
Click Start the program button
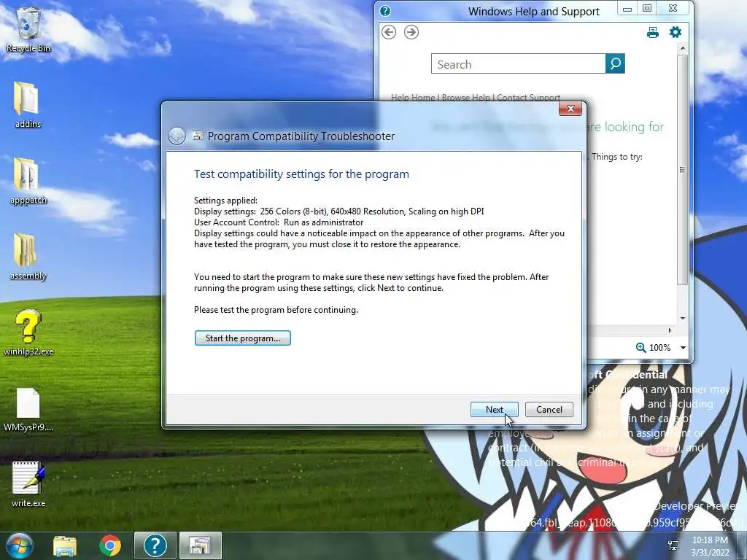point(242,338)
